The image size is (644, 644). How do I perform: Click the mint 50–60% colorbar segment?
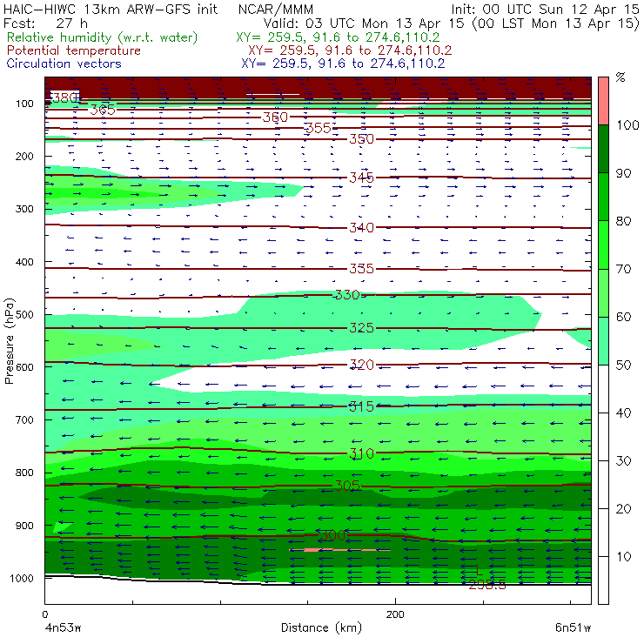603,341
